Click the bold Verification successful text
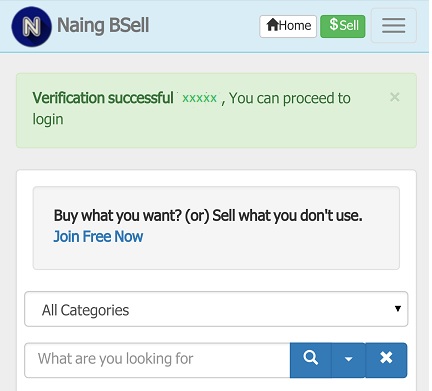The image size is (432, 391). coord(103,98)
